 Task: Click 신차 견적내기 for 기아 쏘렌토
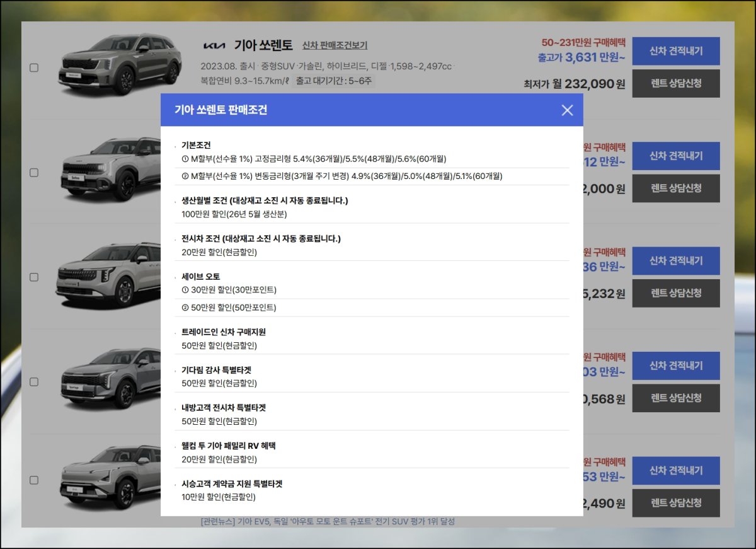676,51
